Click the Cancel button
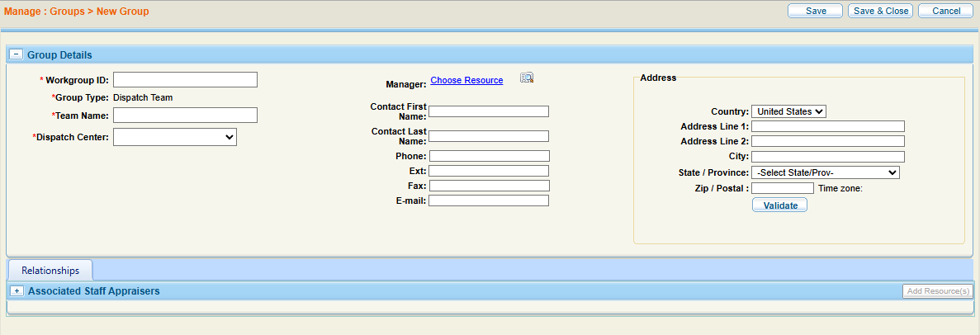 click(x=945, y=11)
